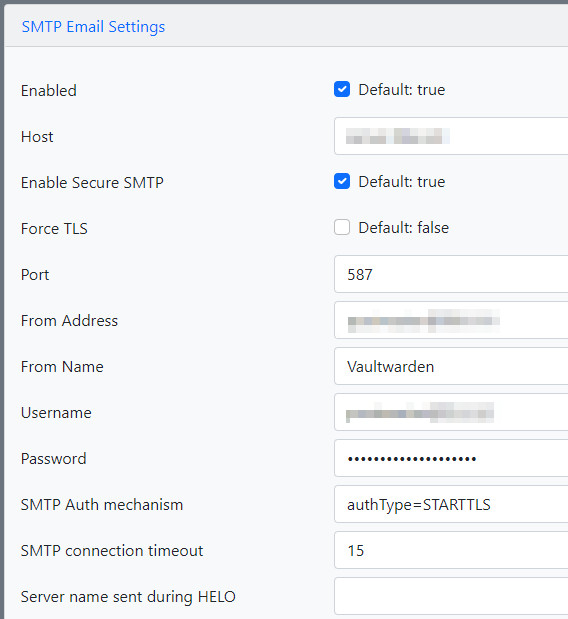Select the Port field showing 587
The height and width of the screenshot is (619, 568).
(451, 274)
